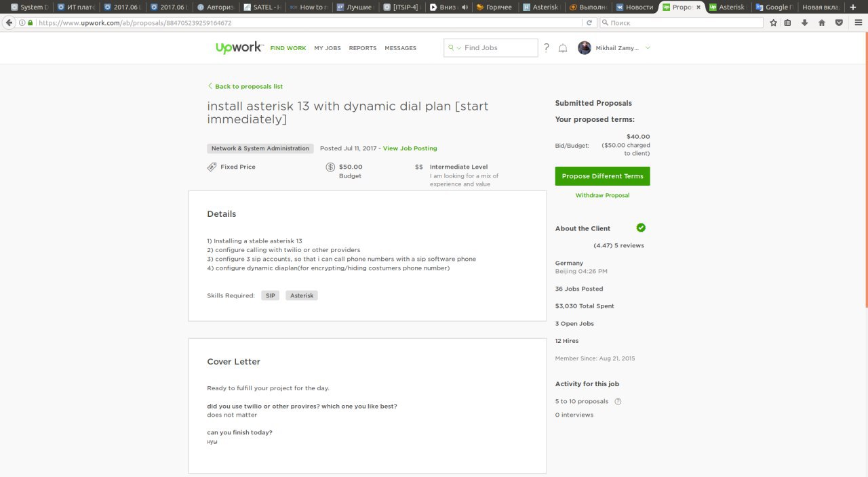The width and height of the screenshot is (868, 477).
Task: Click the upwork.com URL address field
Action: pyautogui.click(x=309, y=22)
